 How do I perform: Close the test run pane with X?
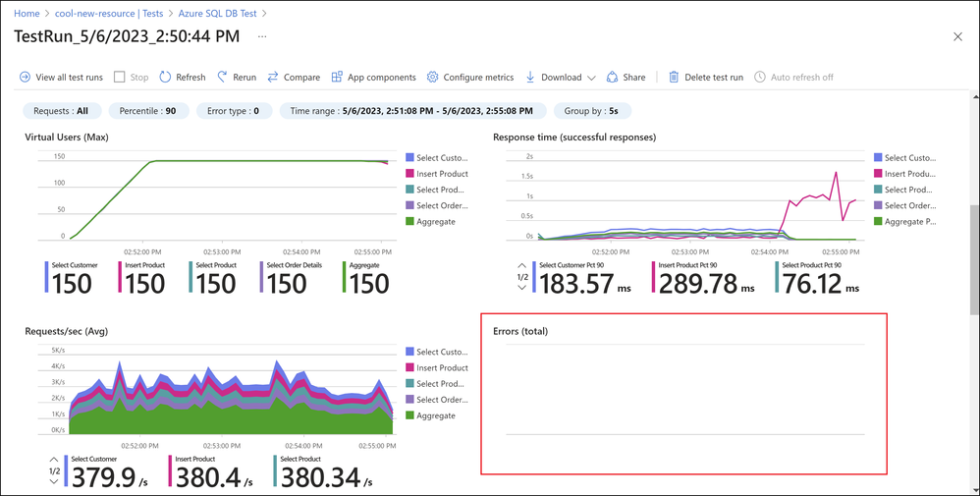[957, 37]
